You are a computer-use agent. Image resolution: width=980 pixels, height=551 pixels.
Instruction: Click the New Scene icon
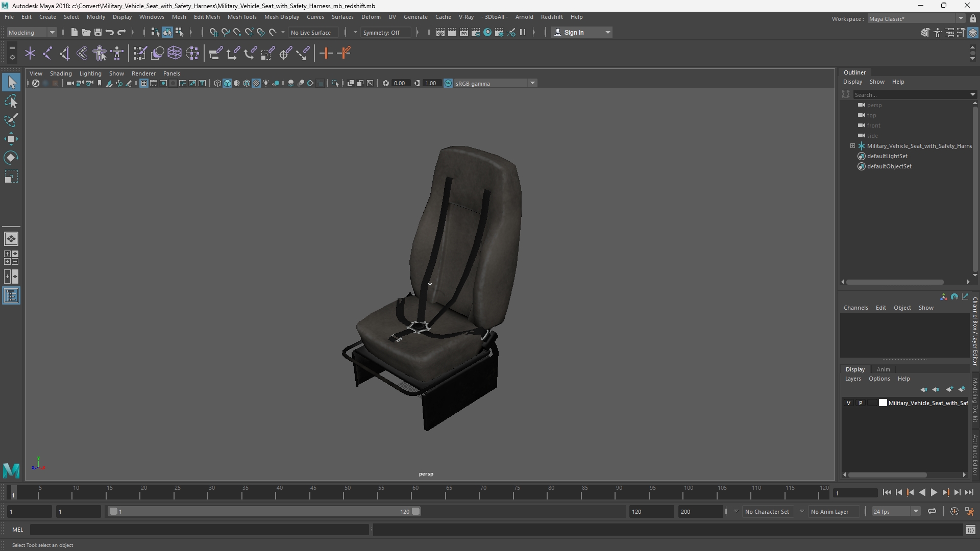tap(74, 32)
